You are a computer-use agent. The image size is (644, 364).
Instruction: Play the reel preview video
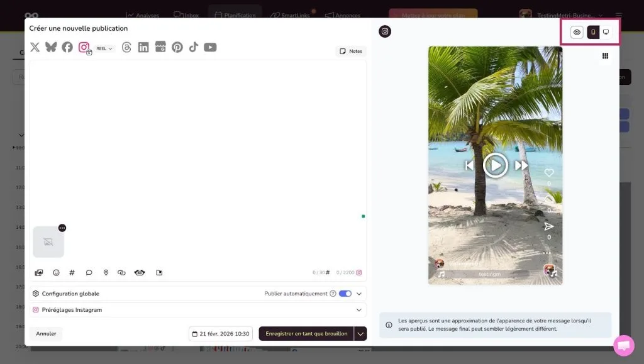pyautogui.click(x=495, y=165)
